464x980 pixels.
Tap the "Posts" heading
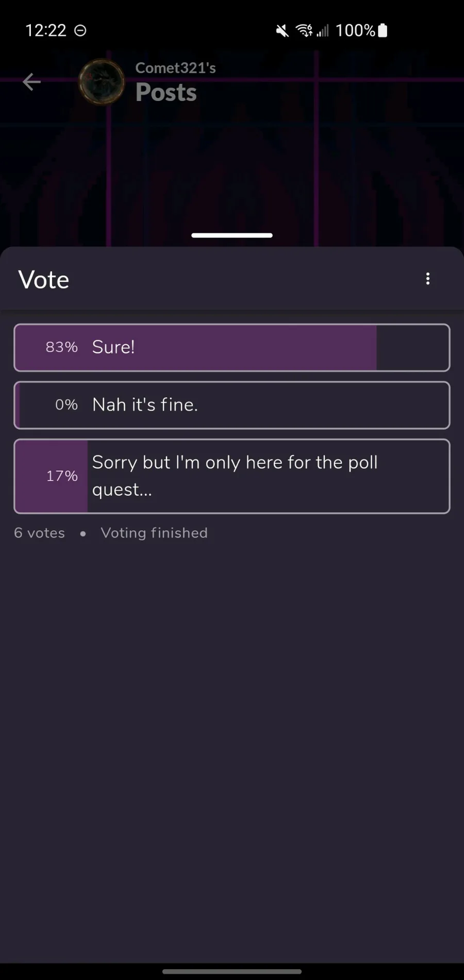click(166, 93)
